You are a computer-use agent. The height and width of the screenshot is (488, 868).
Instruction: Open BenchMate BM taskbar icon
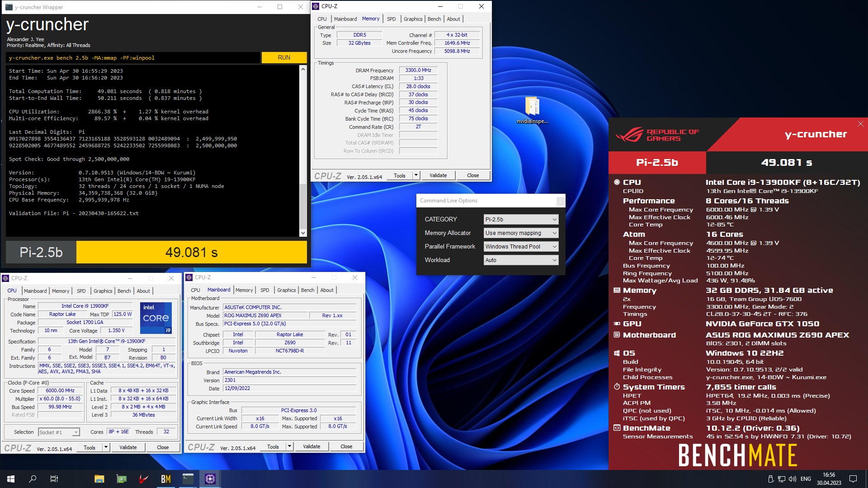166,479
